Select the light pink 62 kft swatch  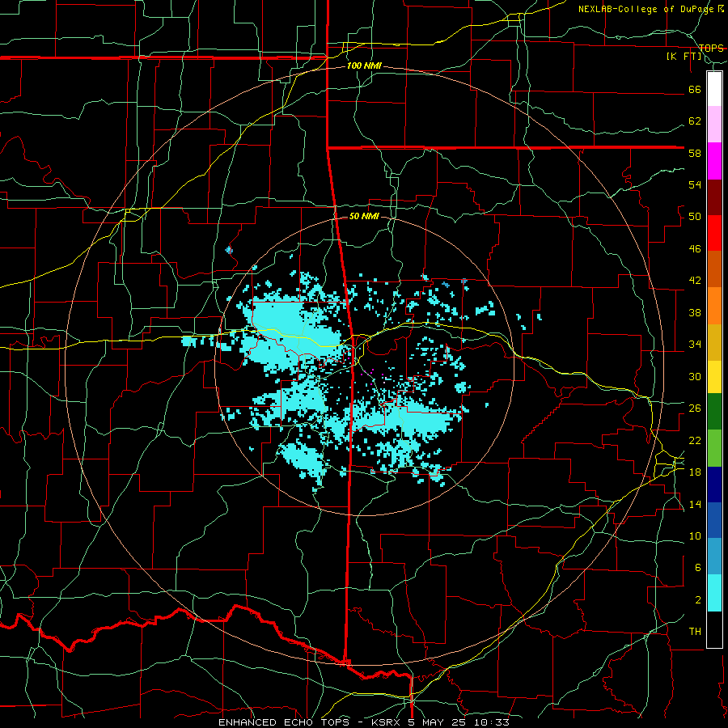714,125
